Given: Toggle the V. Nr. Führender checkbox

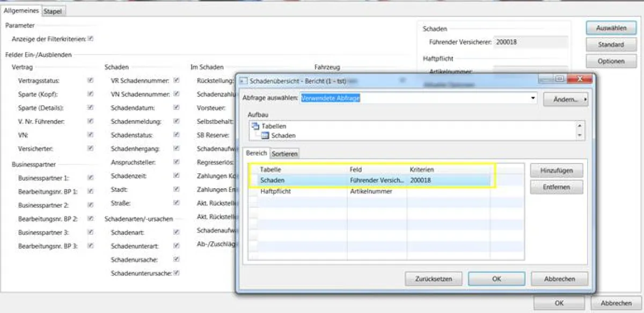Looking at the screenshot, I should tap(91, 121).
